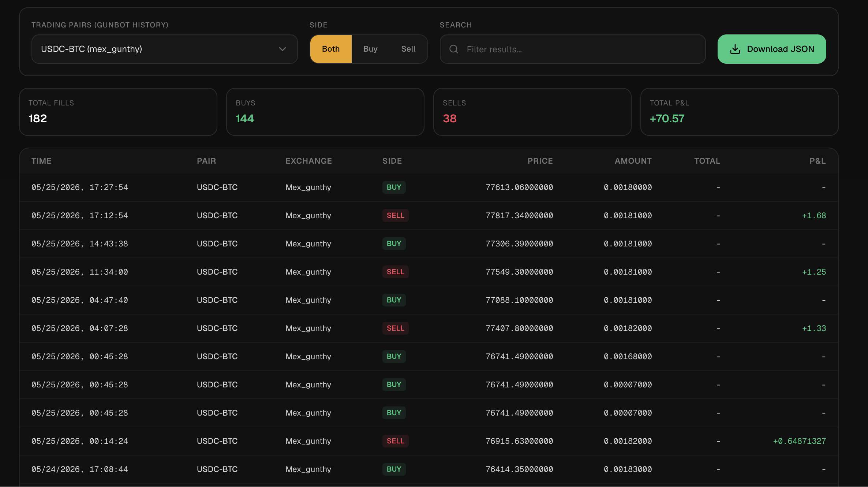Click price 76915.63000000

[x=519, y=441]
